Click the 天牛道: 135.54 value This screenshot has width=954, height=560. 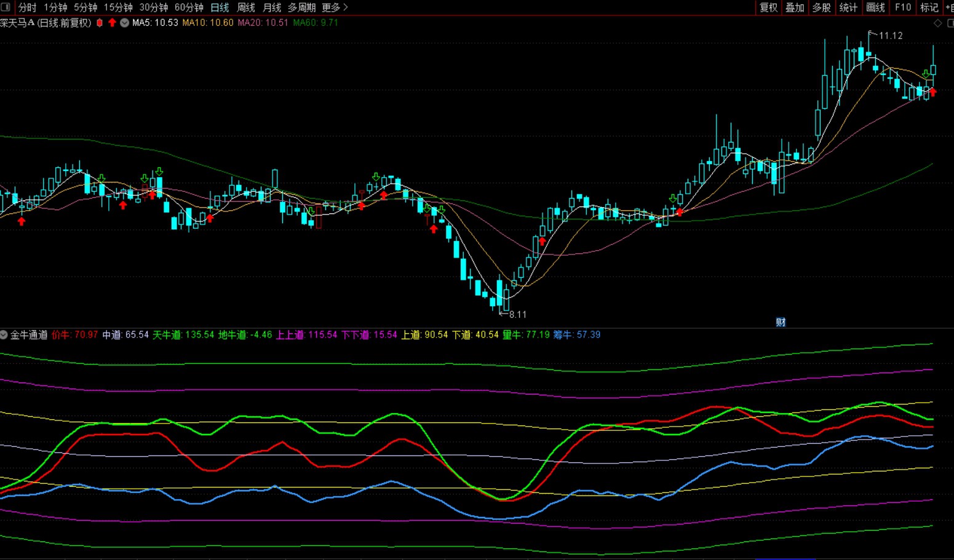click(x=183, y=335)
